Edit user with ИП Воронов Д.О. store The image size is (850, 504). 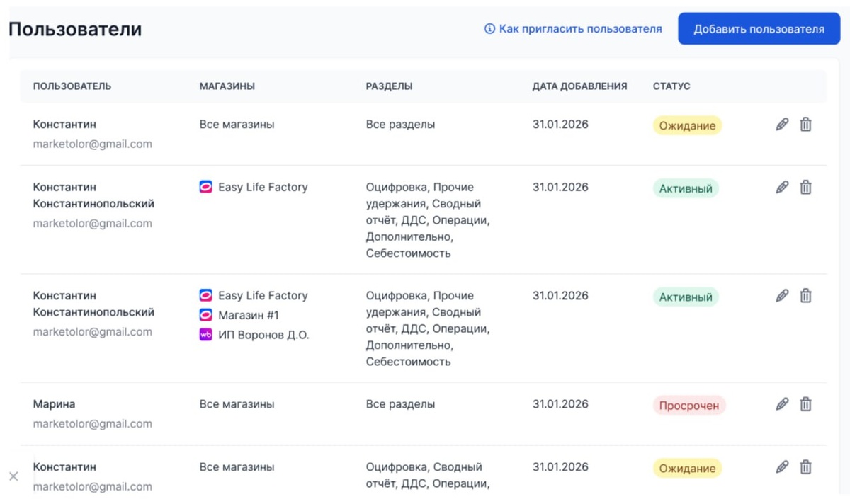click(782, 296)
